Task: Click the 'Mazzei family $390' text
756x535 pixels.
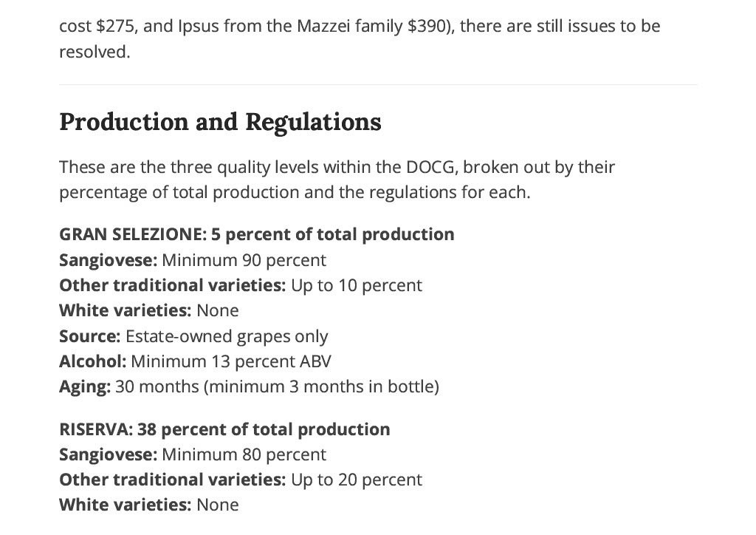Action: [371, 26]
